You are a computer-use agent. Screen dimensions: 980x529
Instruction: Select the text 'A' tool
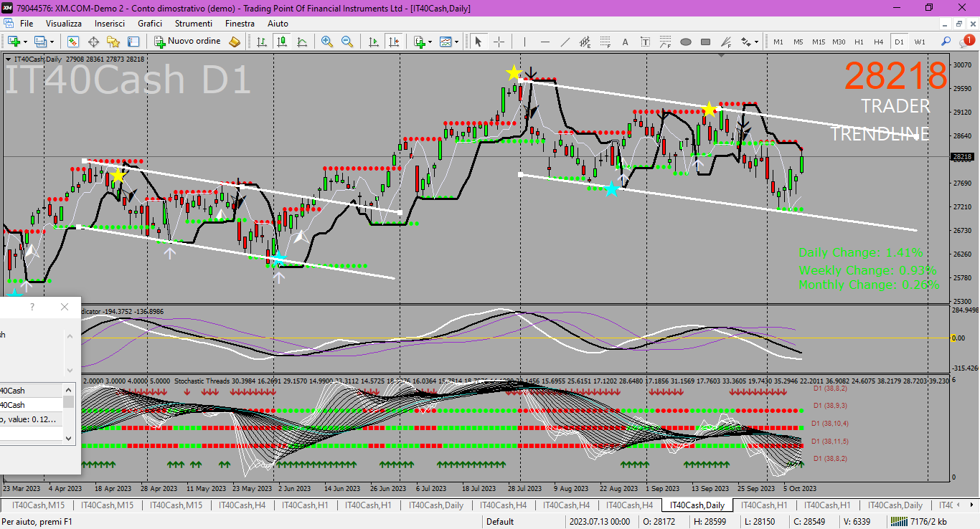pyautogui.click(x=626, y=42)
